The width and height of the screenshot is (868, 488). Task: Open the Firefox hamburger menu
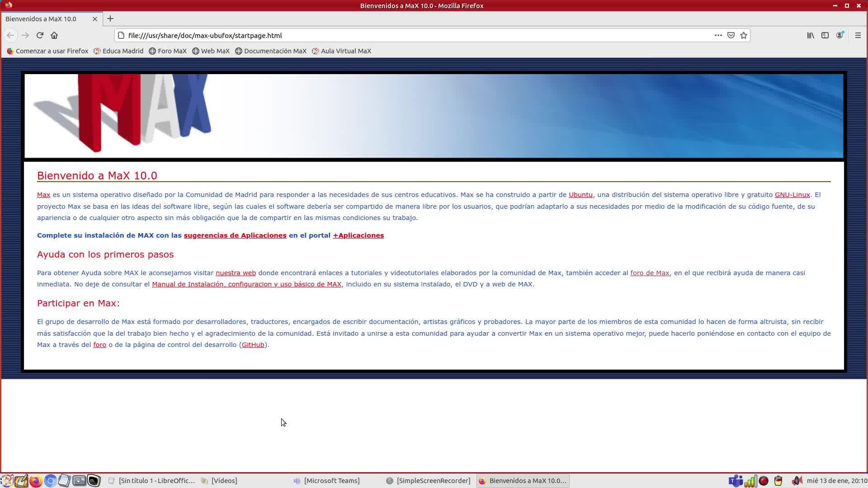tap(858, 35)
